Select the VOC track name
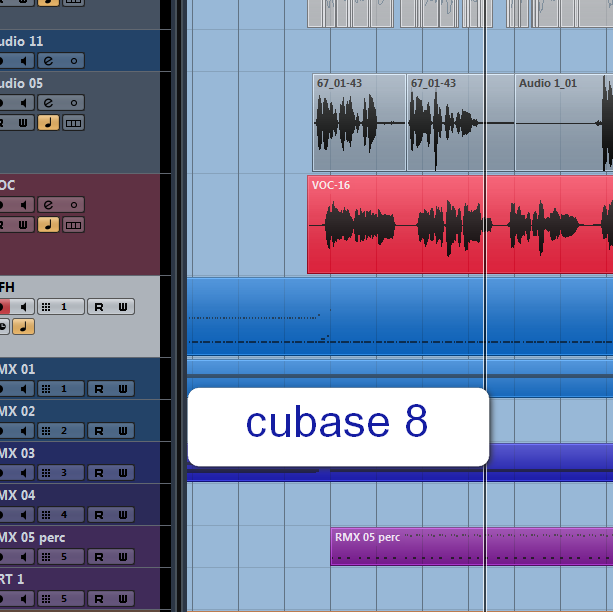613x612 pixels. (x=7, y=185)
